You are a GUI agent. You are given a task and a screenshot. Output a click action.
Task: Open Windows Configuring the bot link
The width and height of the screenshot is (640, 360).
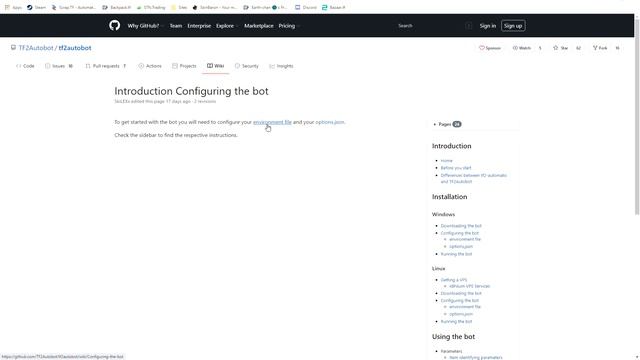point(460,233)
